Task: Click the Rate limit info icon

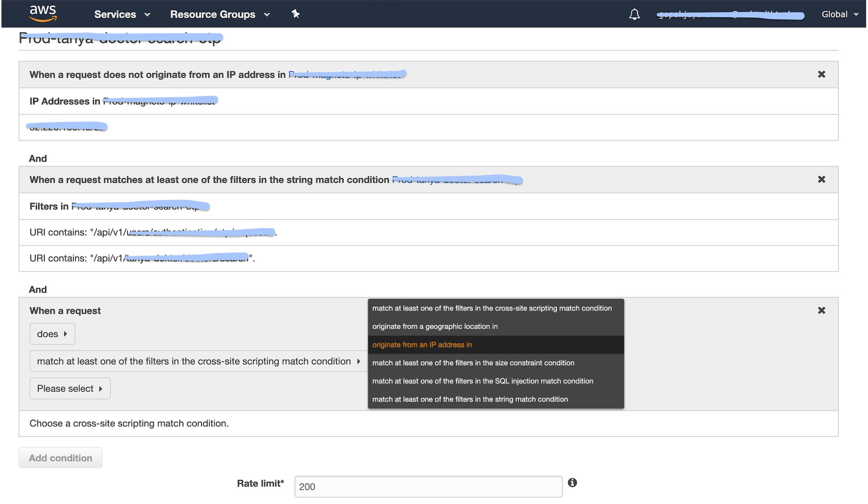Action: [572, 483]
